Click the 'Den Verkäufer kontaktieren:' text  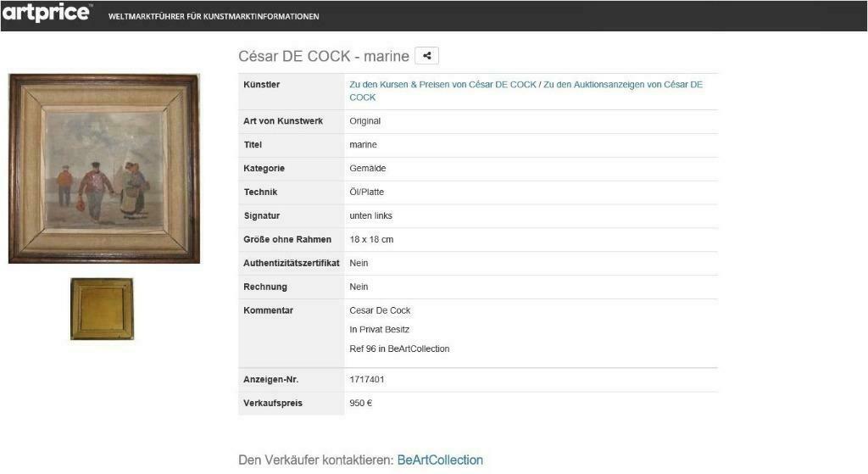[x=316, y=460]
